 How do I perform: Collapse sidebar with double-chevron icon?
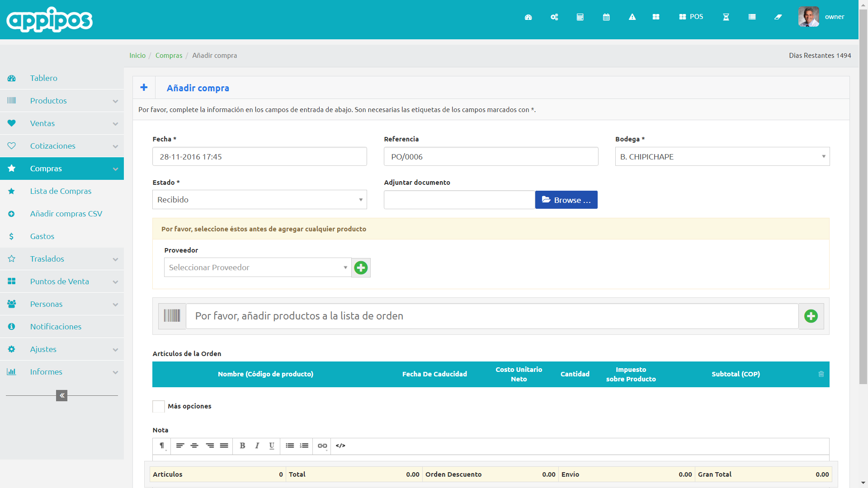61,395
